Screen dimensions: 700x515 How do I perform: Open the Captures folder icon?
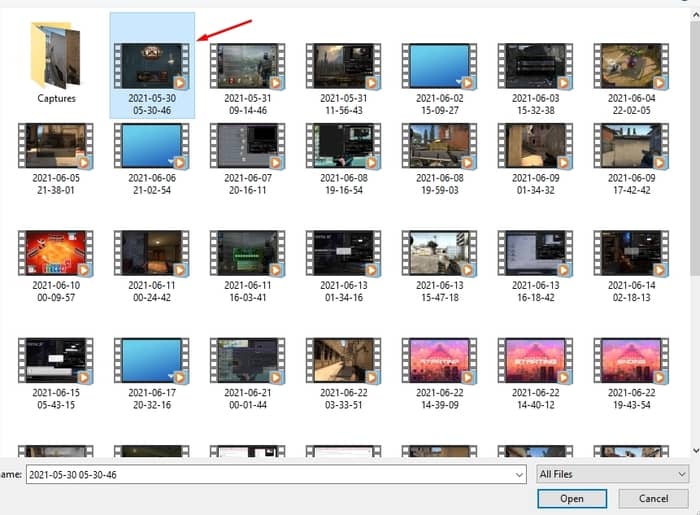coord(56,56)
